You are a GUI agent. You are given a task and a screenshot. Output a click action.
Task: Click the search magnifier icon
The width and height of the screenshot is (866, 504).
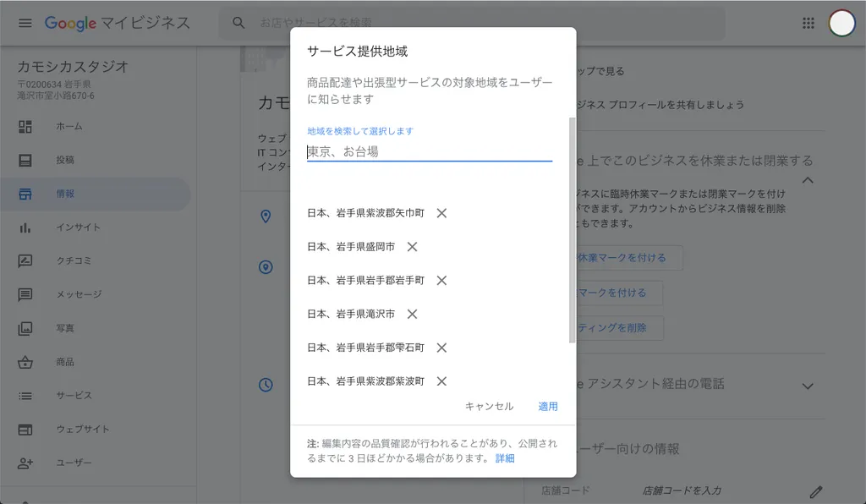[238, 23]
